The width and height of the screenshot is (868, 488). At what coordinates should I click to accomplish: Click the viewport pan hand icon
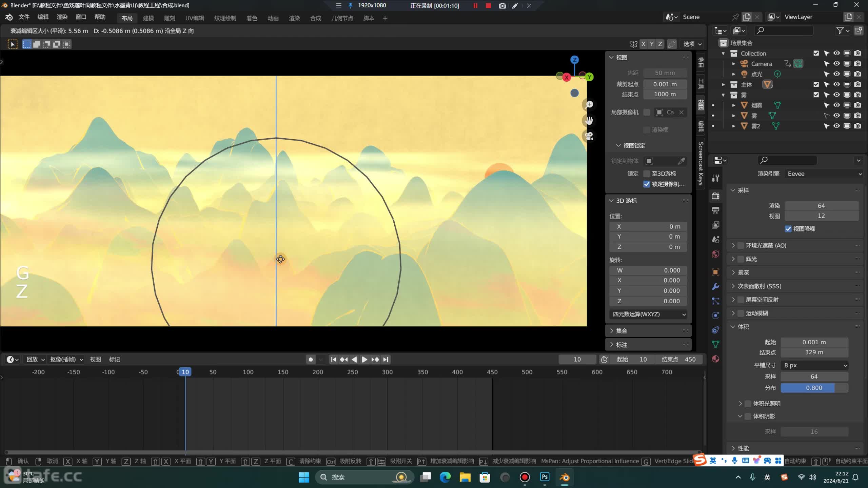pyautogui.click(x=589, y=120)
